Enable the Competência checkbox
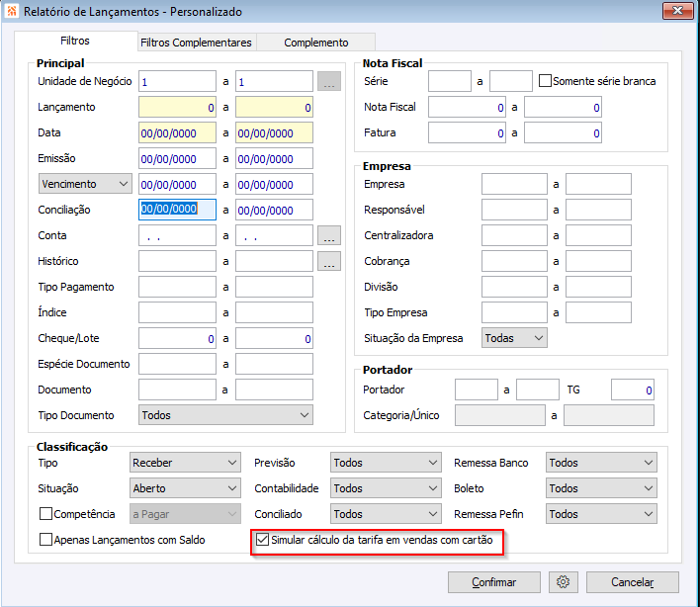 [x=45, y=514]
